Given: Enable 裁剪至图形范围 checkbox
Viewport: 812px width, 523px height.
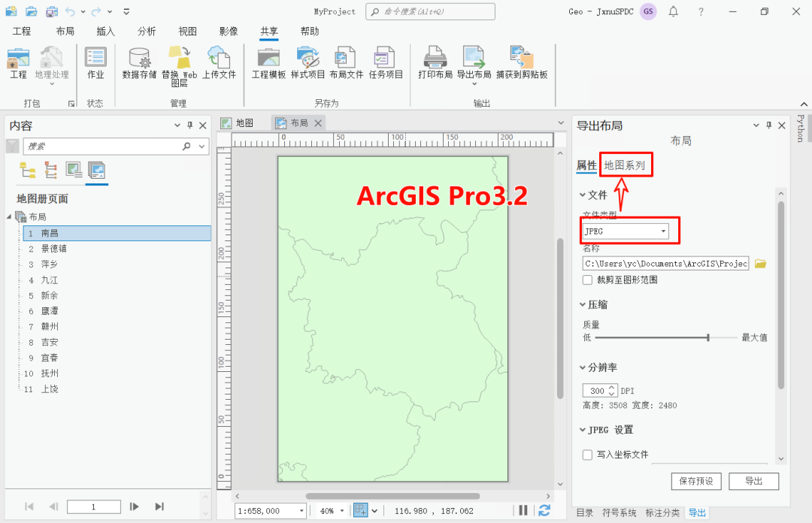Looking at the screenshot, I should [x=587, y=280].
